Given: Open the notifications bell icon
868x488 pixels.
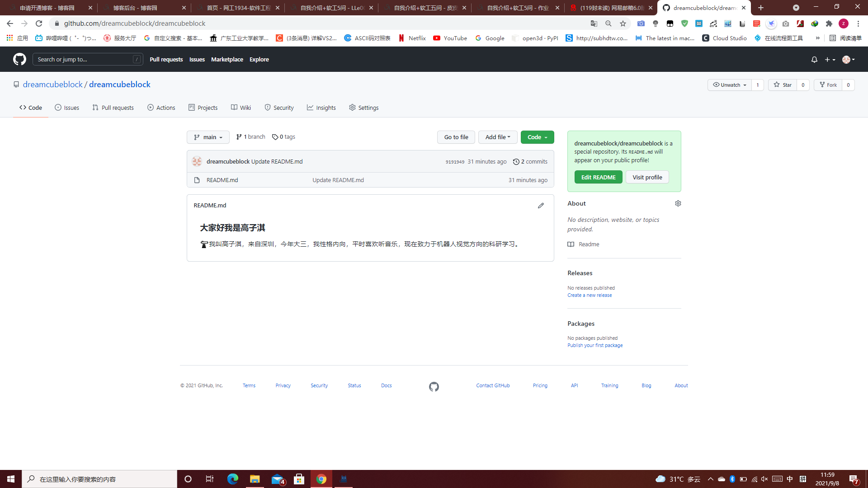Looking at the screenshot, I should point(814,60).
